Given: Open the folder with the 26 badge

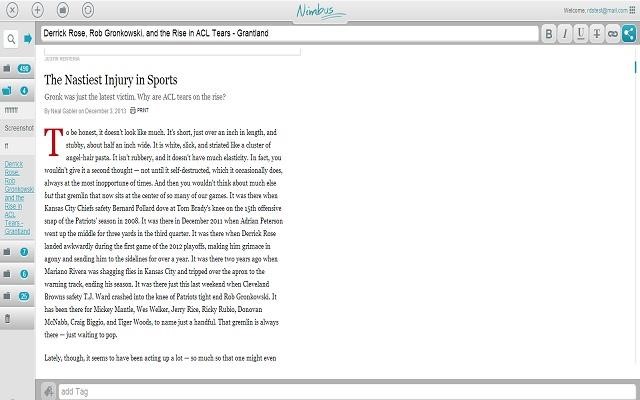Looking at the screenshot, I should click(x=17, y=296).
